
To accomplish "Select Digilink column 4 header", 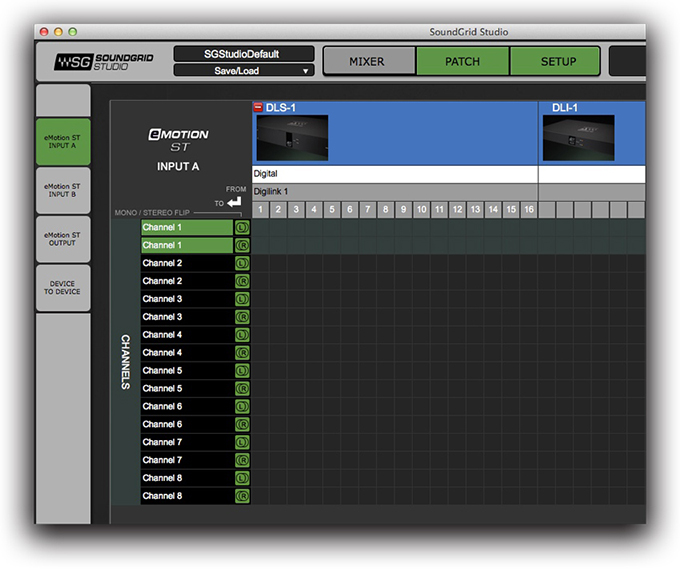I will point(314,210).
